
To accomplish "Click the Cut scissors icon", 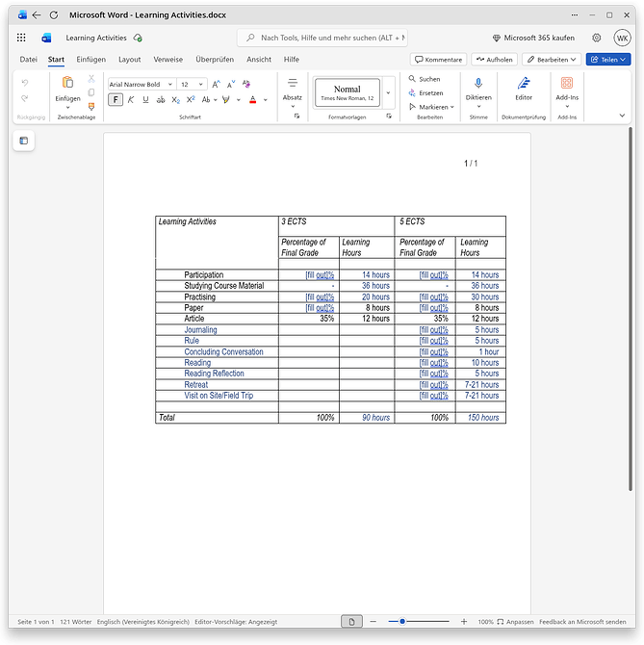I will coord(91,78).
